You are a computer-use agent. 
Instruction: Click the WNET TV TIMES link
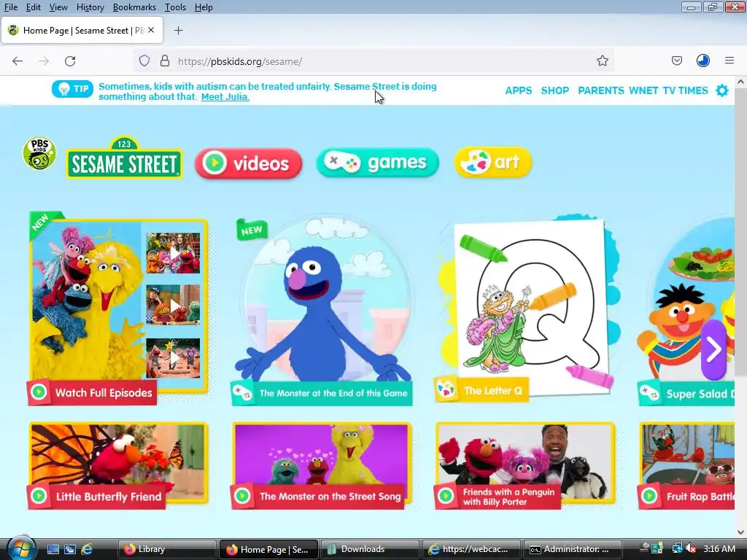tap(668, 90)
